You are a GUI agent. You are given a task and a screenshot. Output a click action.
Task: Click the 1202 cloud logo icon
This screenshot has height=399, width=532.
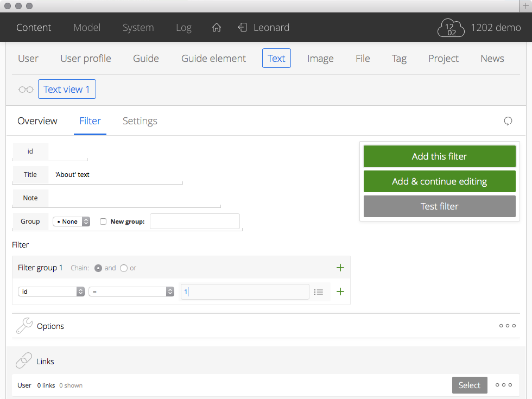click(x=451, y=28)
